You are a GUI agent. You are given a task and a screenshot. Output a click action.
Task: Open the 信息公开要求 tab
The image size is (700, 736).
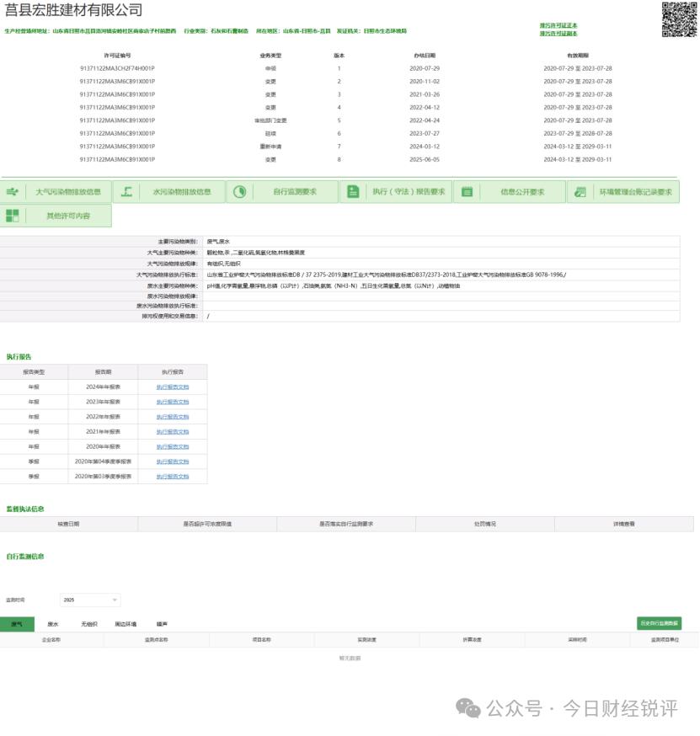pos(510,191)
